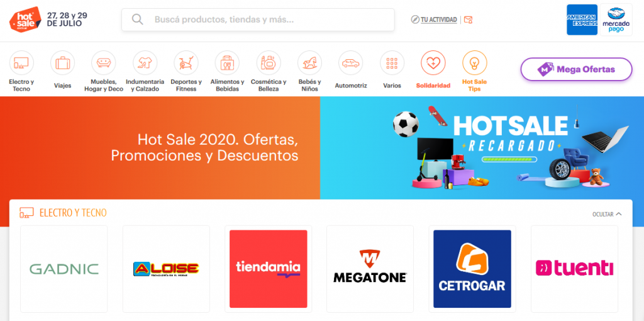Open Hot Sale Tips lightbulb icon
The image size is (644, 321).
coord(474,63)
